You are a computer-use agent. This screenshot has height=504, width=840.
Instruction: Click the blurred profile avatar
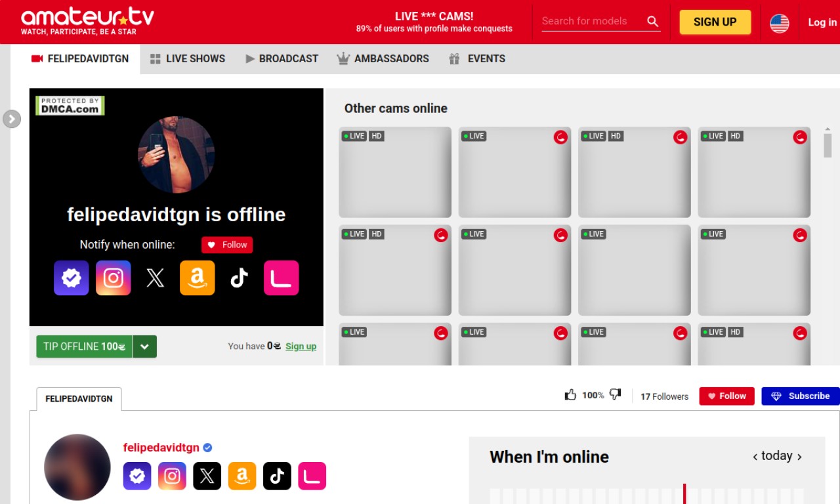tap(77, 467)
